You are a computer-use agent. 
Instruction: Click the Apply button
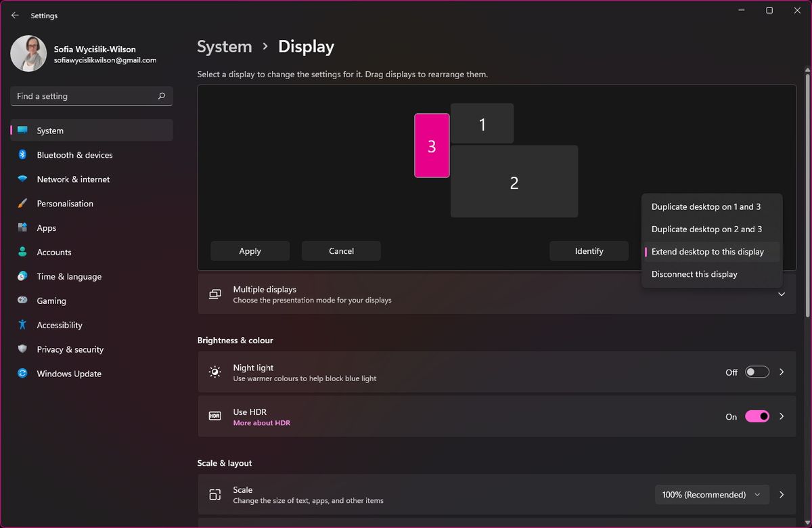[x=250, y=250]
